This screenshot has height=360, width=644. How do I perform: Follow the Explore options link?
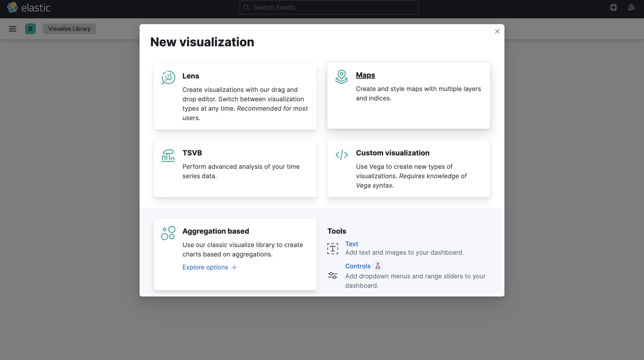[209, 267]
